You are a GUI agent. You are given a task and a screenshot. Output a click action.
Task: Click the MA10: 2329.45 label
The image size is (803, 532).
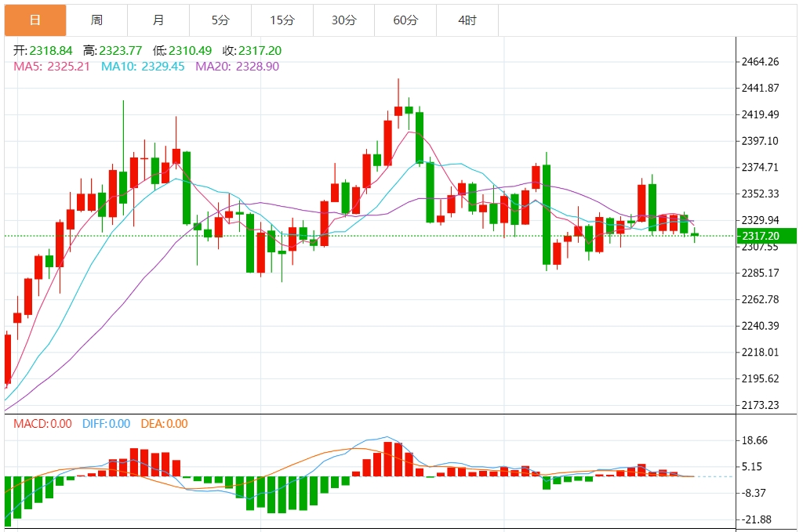click(x=143, y=67)
